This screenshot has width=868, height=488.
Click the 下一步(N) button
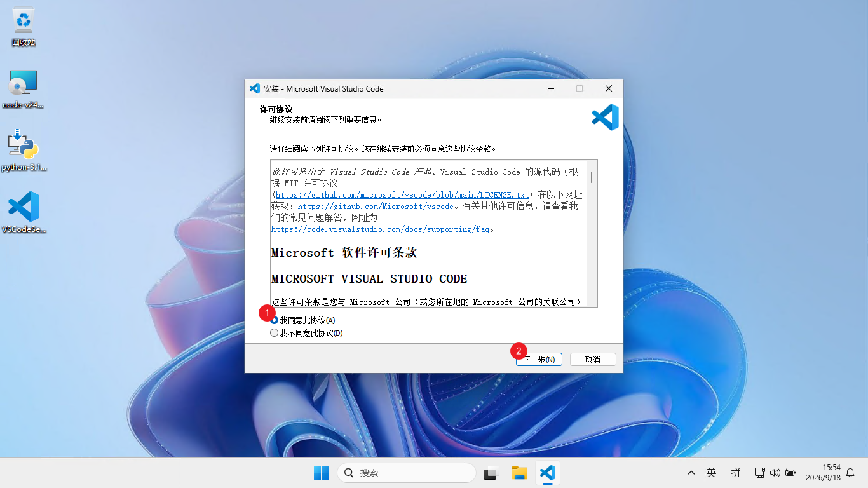(539, 360)
